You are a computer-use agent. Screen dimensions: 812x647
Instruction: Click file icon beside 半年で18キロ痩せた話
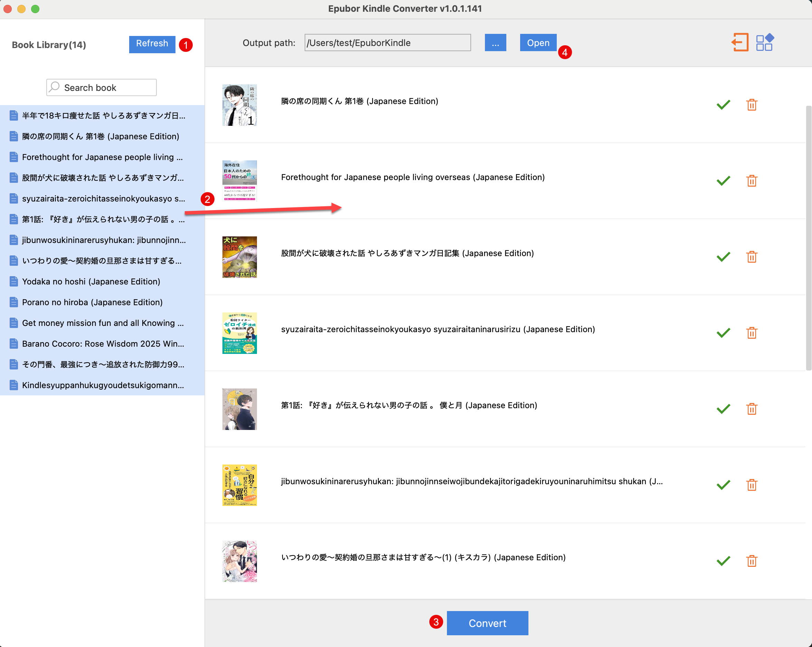coord(13,115)
